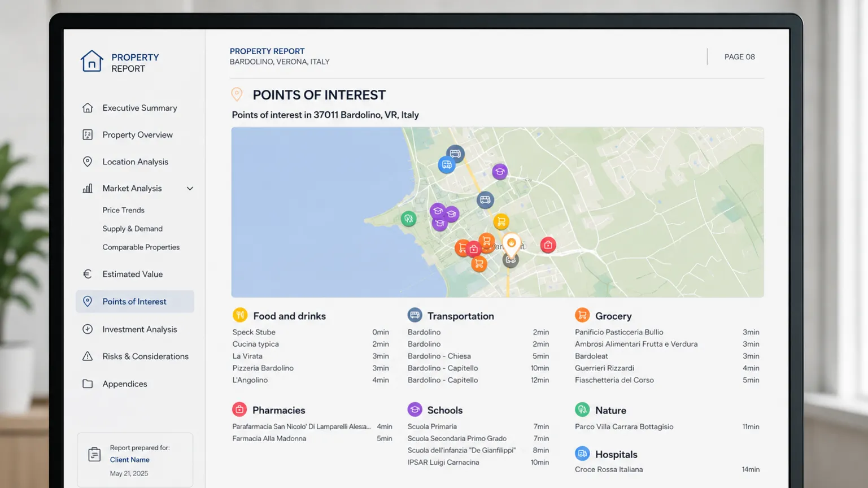
Task: Collapse the Market Analysis chevron
Action: [190, 189]
